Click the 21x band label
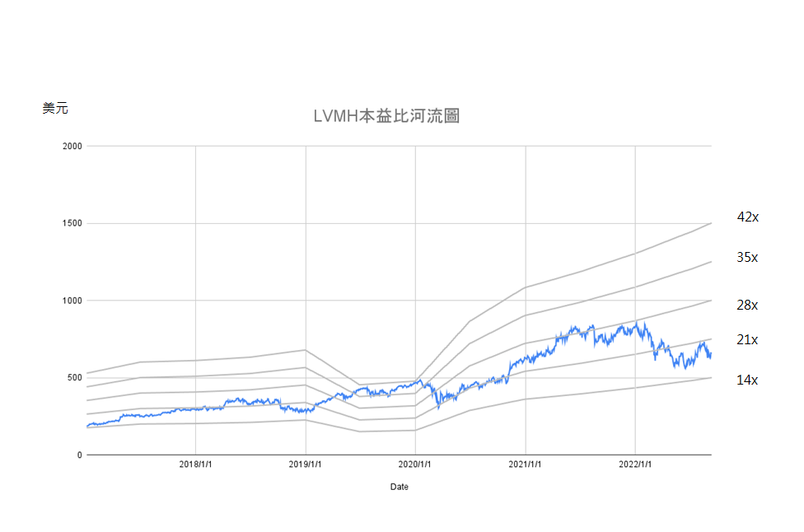804x532 pixels. click(x=747, y=340)
